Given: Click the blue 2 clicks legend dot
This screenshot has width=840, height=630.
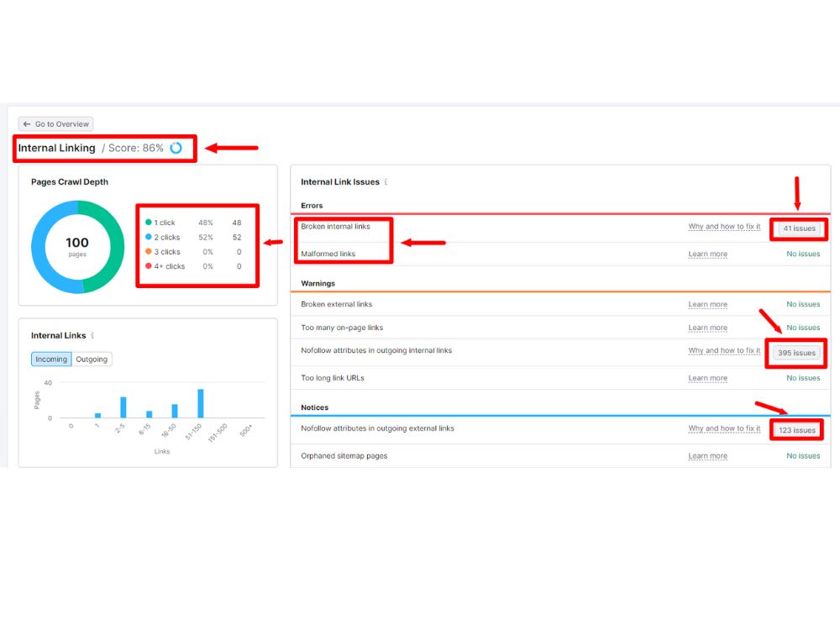Looking at the screenshot, I should [149, 237].
